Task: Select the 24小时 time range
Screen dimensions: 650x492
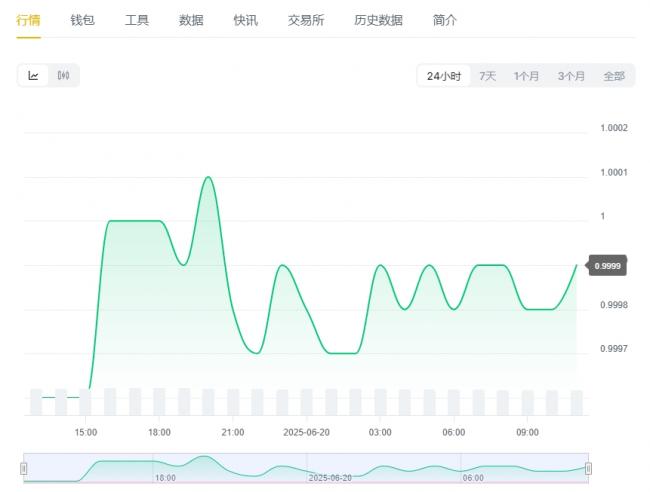Action: tap(444, 76)
